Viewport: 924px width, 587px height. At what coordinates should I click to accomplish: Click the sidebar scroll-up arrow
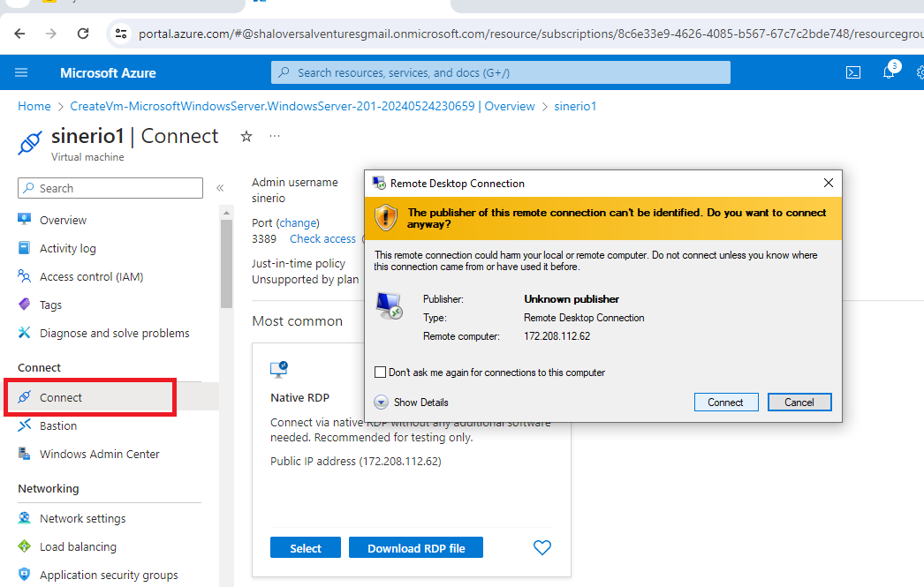(x=227, y=213)
